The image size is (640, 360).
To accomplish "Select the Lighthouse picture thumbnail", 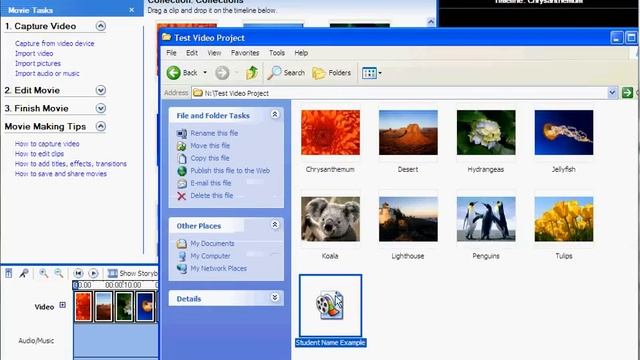I will click(408, 219).
